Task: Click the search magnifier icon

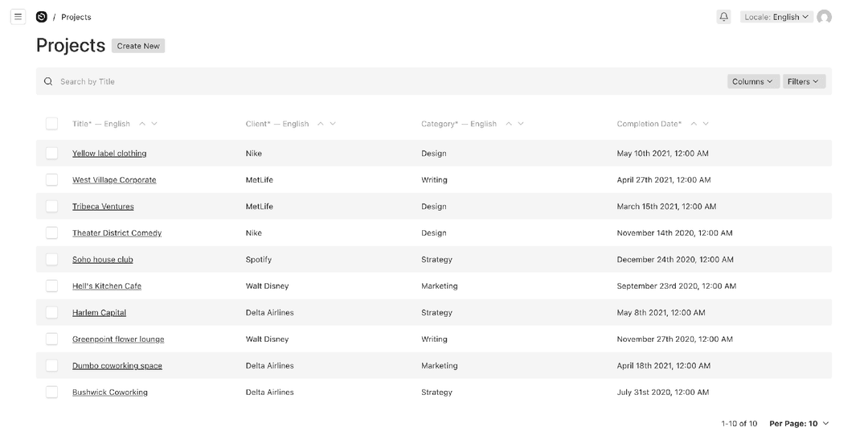Action: 48,81
